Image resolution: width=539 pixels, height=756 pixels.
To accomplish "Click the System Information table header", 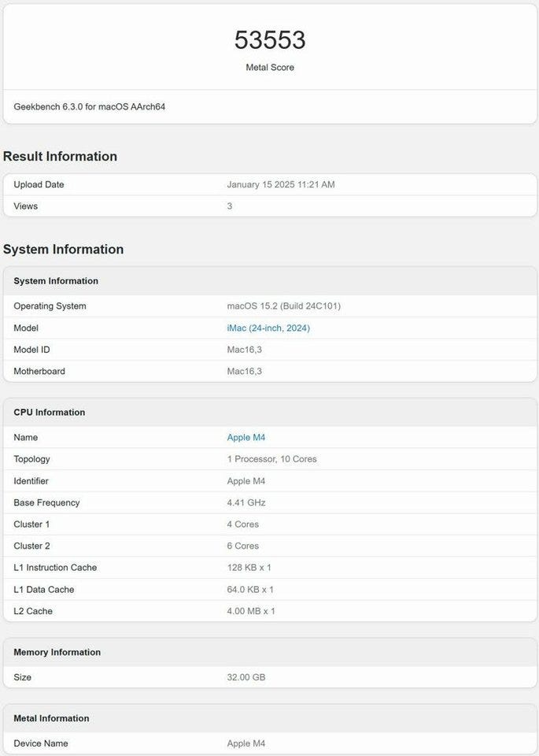I will click(56, 280).
